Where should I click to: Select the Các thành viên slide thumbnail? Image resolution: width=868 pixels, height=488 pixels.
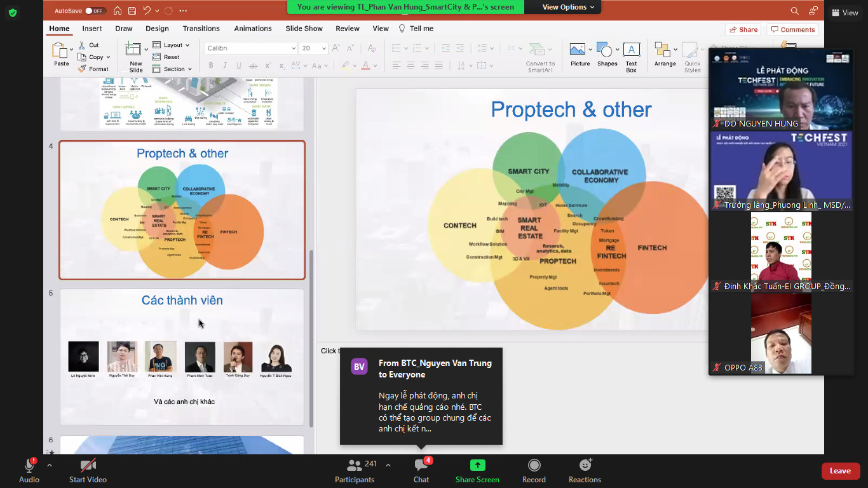(x=182, y=356)
